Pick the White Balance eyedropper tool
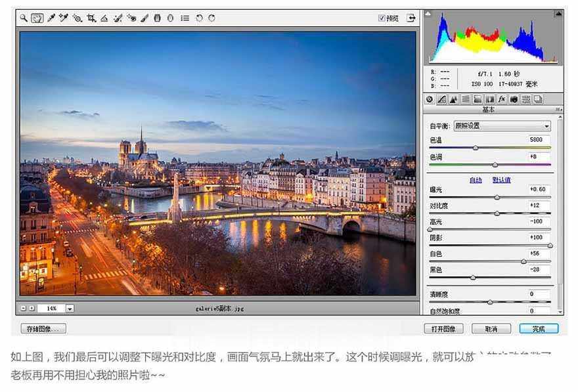578x392 pixels. [x=51, y=18]
